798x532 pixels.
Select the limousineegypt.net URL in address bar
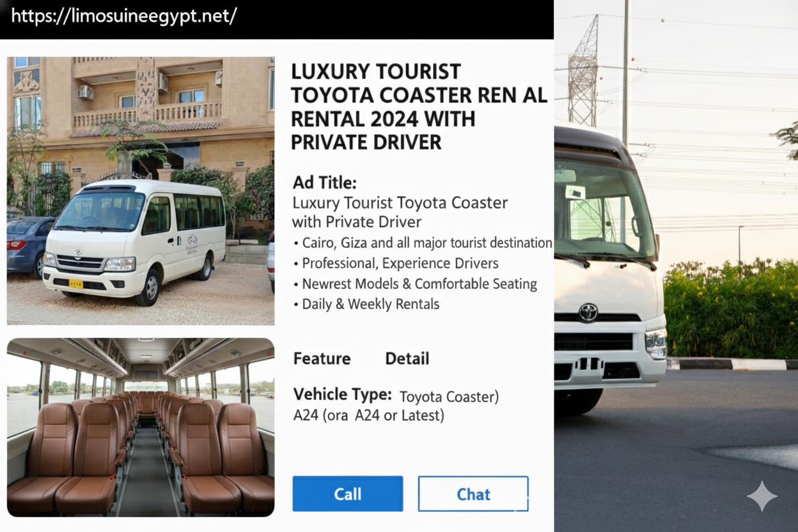click(x=124, y=17)
